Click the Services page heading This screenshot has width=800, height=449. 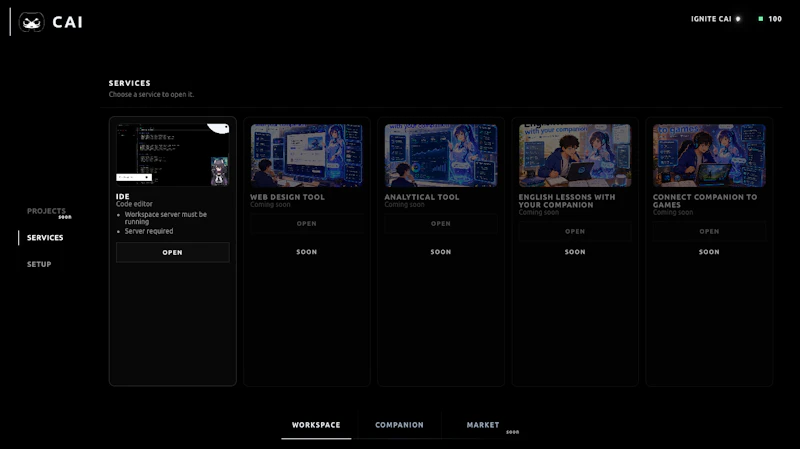(130, 83)
